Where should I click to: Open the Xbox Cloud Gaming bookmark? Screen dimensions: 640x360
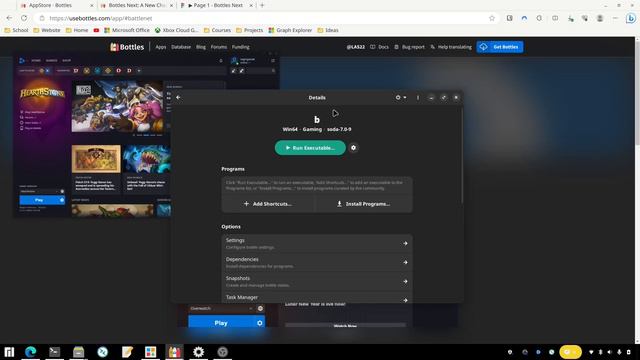pos(176,30)
